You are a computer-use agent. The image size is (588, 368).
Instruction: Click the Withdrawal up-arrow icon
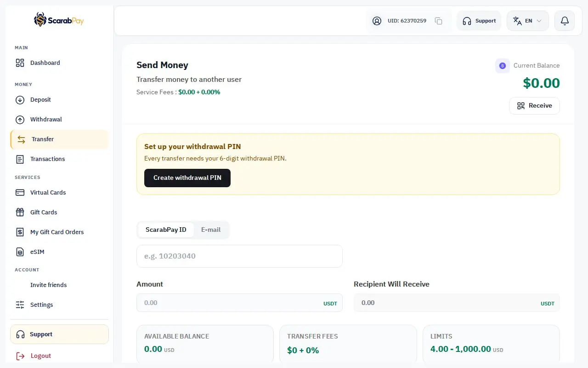(x=20, y=120)
